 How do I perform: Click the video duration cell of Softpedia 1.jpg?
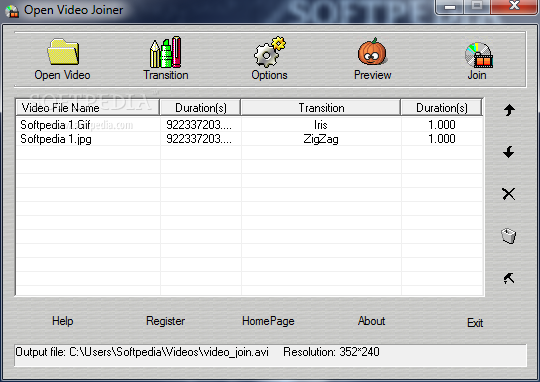201,139
